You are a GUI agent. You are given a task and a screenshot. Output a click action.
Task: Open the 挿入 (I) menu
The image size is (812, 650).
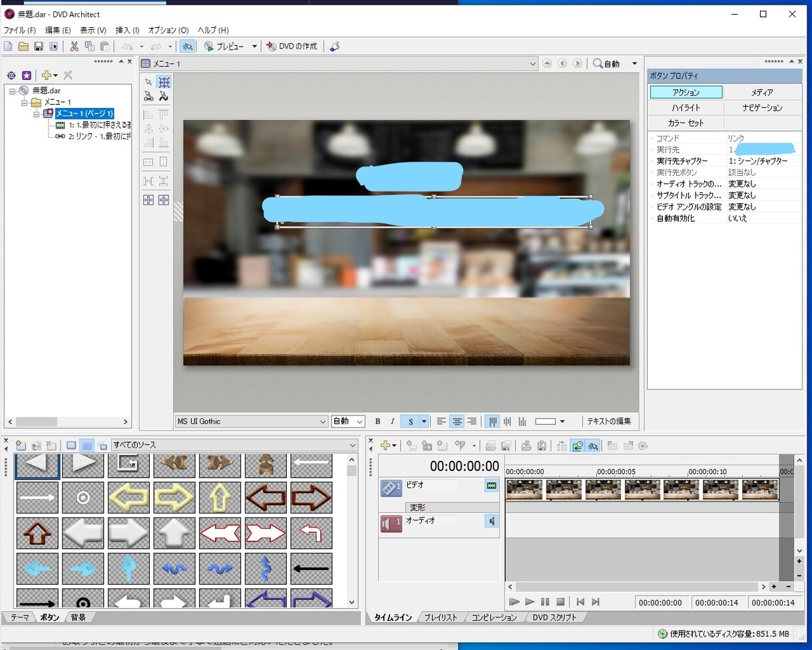127,31
